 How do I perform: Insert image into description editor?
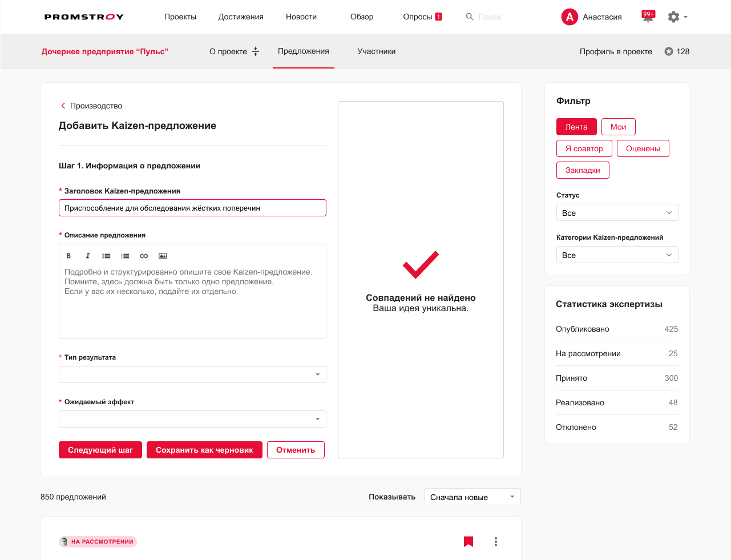[163, 256]
